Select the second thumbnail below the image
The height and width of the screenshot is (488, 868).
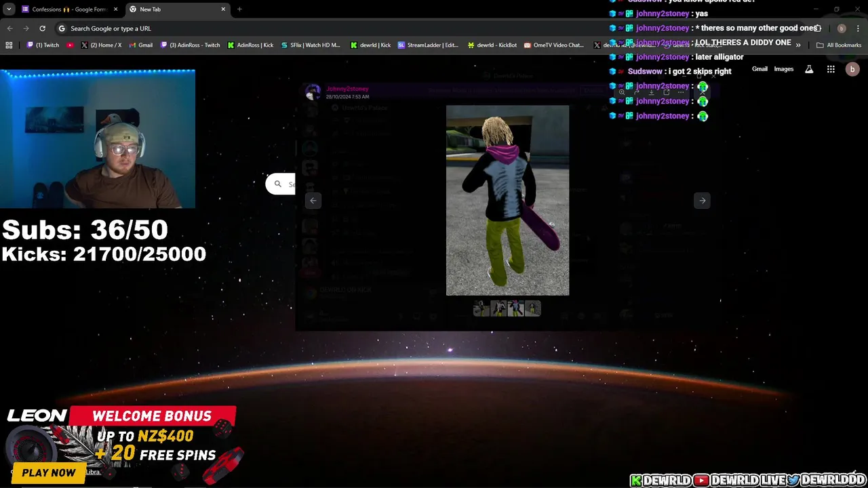[x=498, y=308]
